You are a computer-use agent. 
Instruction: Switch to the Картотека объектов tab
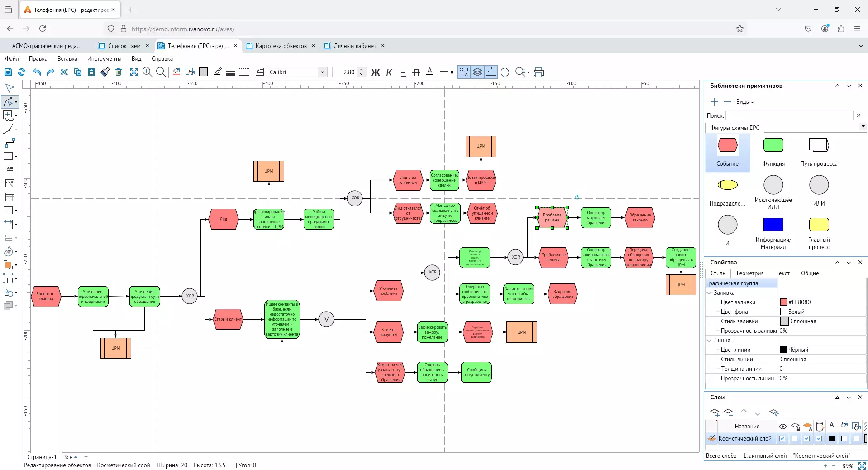[x=281, y=46]
